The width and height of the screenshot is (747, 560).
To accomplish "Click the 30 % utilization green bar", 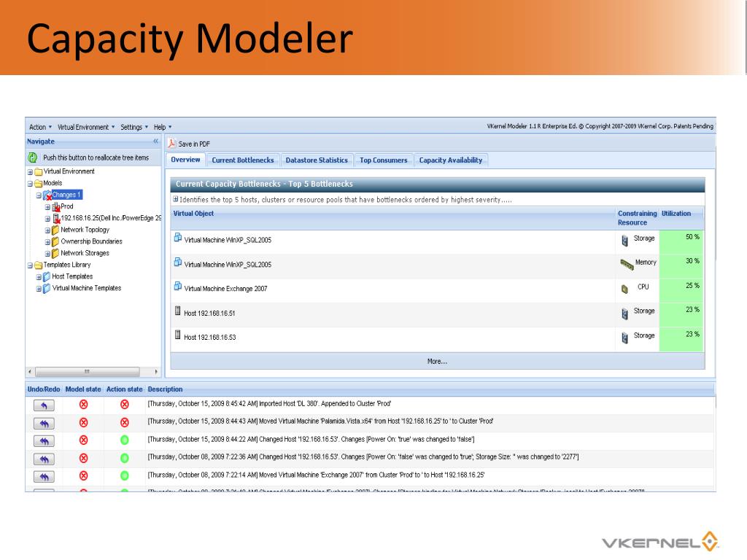I will click(x=681, y=267).
